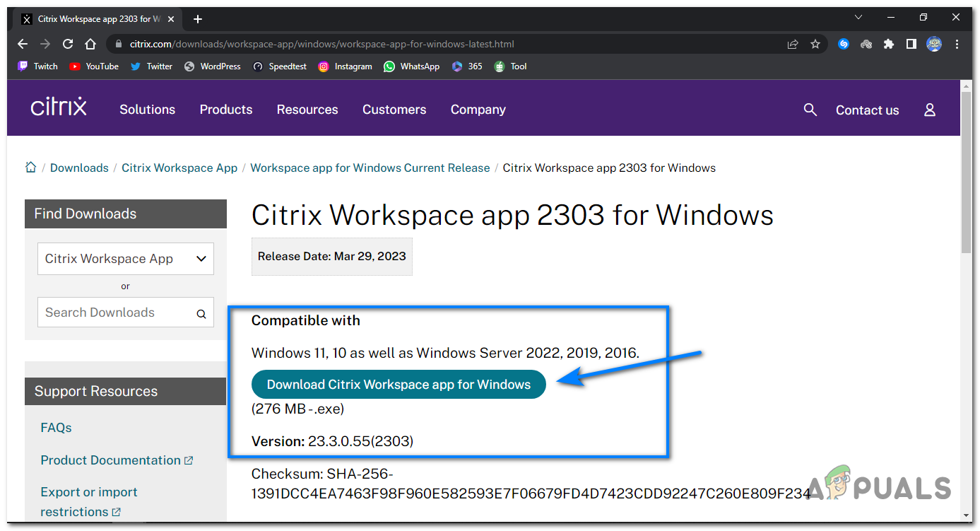Download Citrix Workspace app for Windows
This screenshot has height=531, width=980.
399,385
